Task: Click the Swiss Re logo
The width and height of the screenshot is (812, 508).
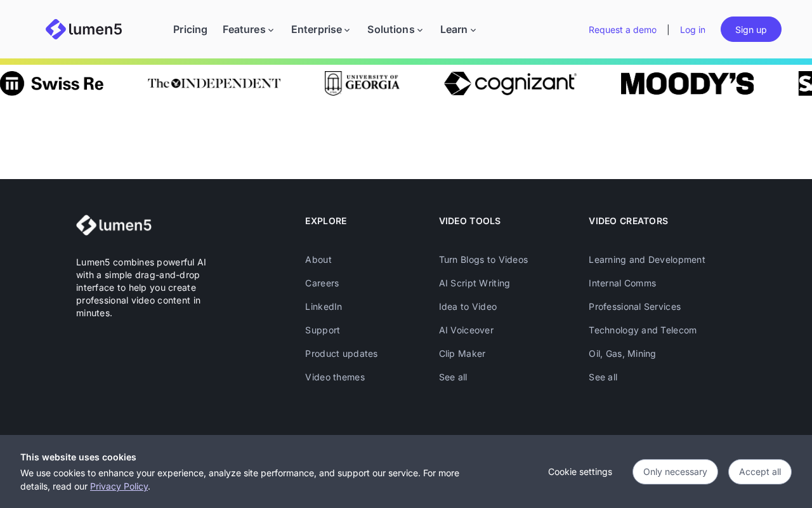Action: pos(51,83)
